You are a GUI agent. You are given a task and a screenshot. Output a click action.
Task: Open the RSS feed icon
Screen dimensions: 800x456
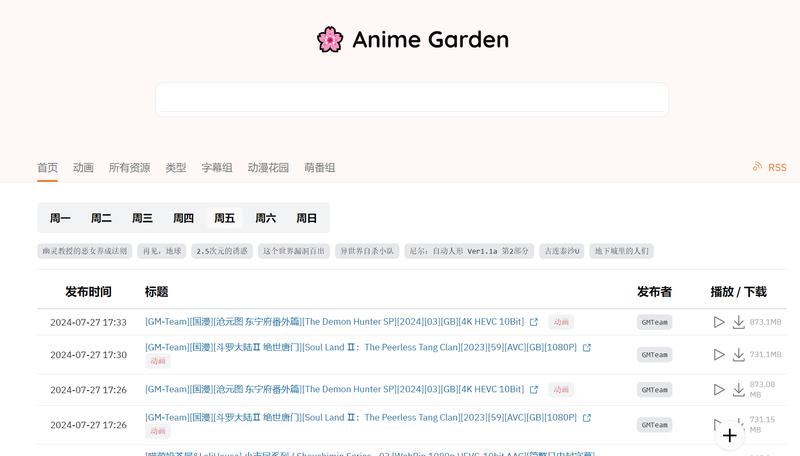tap(757, 167)
